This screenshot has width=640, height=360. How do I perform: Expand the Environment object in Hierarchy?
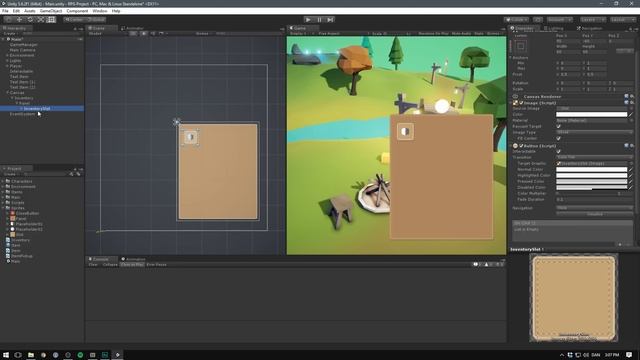tap(7, 55)
